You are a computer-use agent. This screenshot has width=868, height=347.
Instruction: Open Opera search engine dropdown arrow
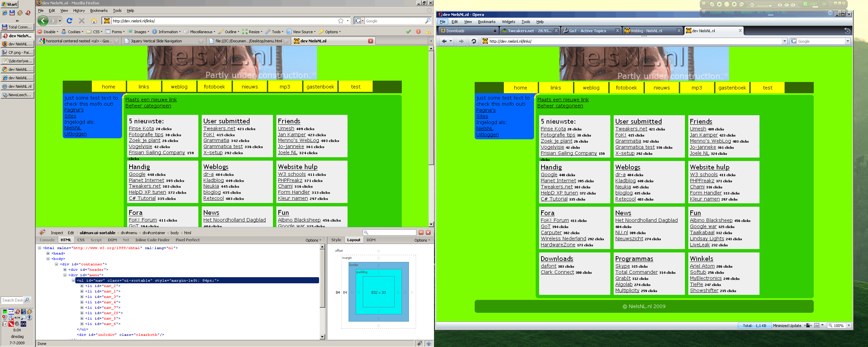pyautogui.click(x=848, y=41)
